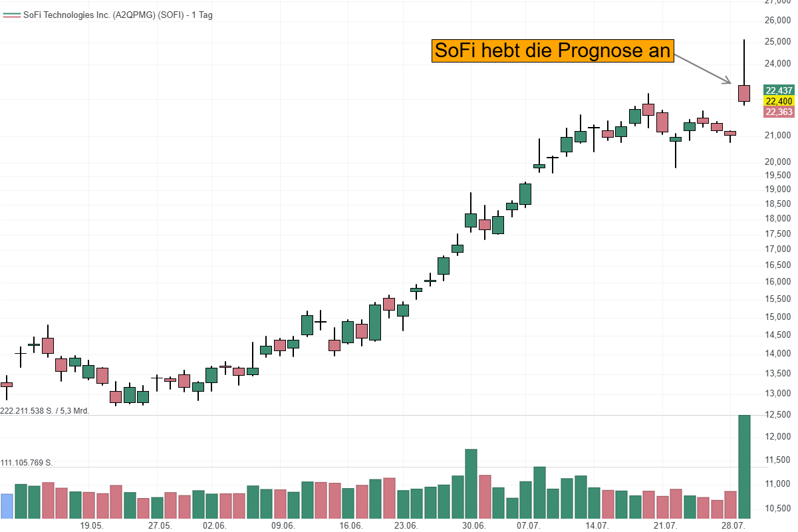Image resolution: width=798 pixels, height=532 pixels.
Task: Click the 10,500 price axis label
Action: pos(778,509)
